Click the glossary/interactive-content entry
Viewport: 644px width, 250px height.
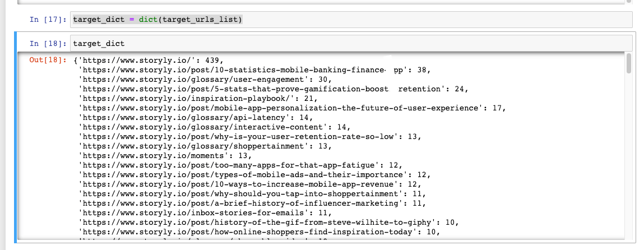[x=215, y=127]
